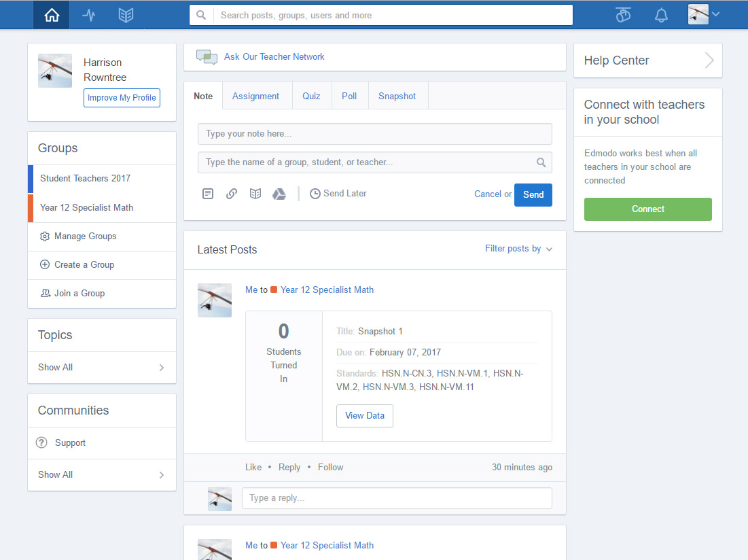Image resolution: width=748 pixels, height=560 pixels.
Task: Click the Due on February 07, 2017 text
Action: [x=389, y=353]
